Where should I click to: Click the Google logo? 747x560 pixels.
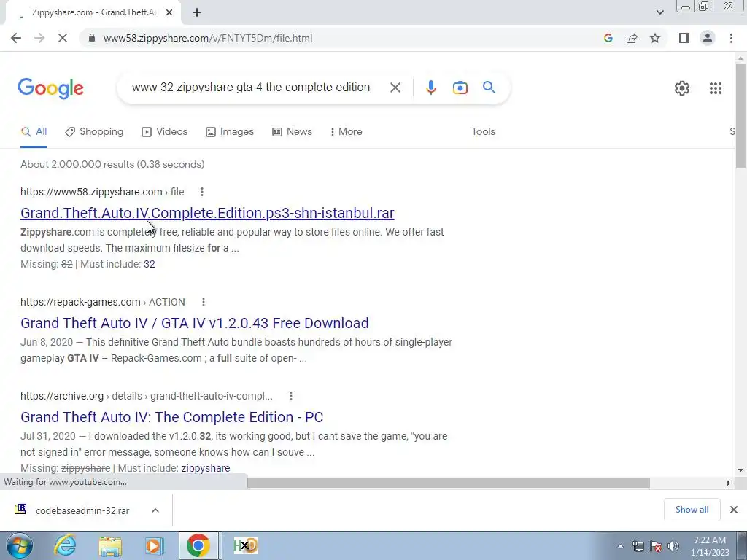coord(50,88)
